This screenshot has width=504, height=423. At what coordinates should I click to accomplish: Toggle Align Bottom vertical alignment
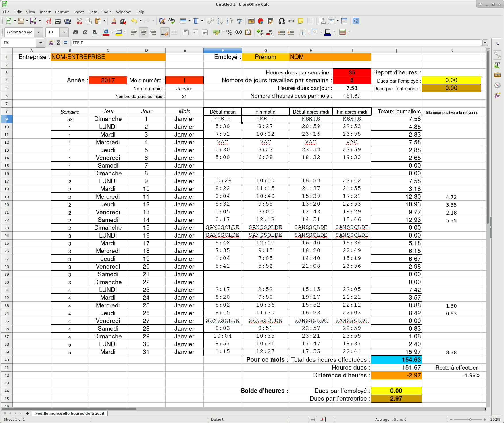pyautogui.click(x=205, y=32)
